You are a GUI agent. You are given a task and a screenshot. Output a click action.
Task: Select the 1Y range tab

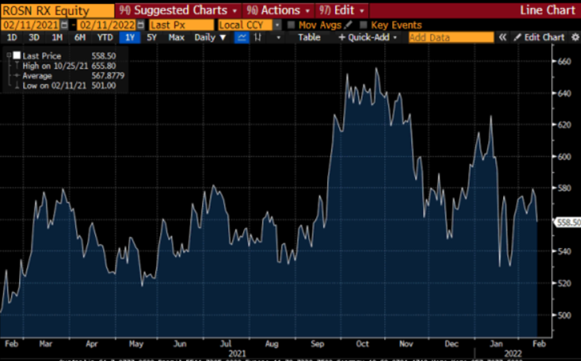click(x=130, y=37)
